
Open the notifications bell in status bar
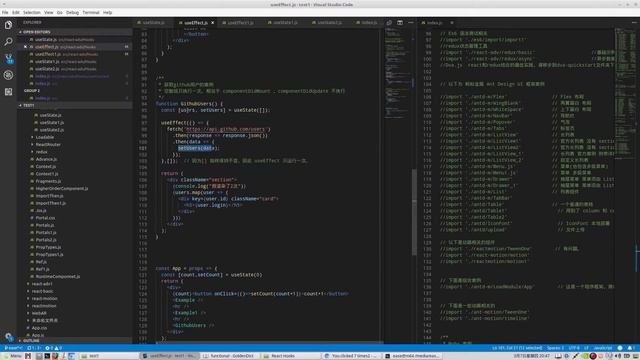630,348
